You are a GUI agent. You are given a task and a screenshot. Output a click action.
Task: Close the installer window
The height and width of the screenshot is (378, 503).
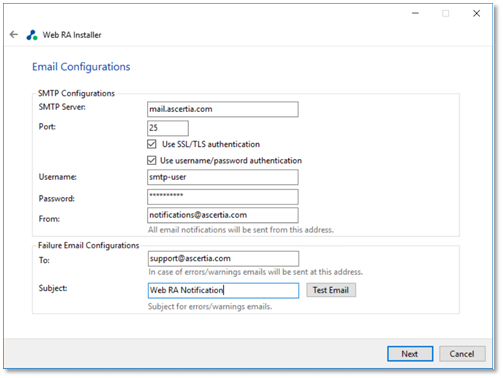477,13
